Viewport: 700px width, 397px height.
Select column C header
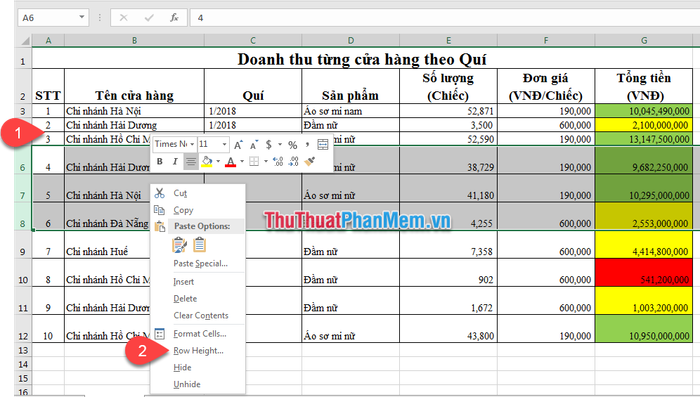[253, 41]
